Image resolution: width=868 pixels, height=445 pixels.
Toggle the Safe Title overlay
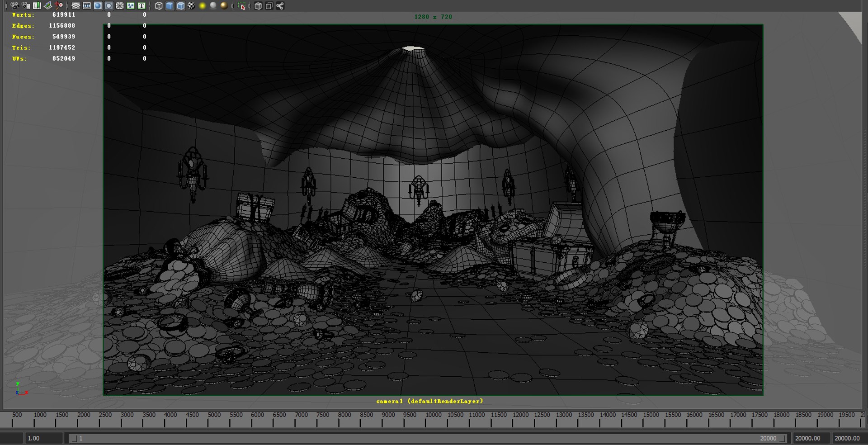pyautogui.click(x=142, y=5)
